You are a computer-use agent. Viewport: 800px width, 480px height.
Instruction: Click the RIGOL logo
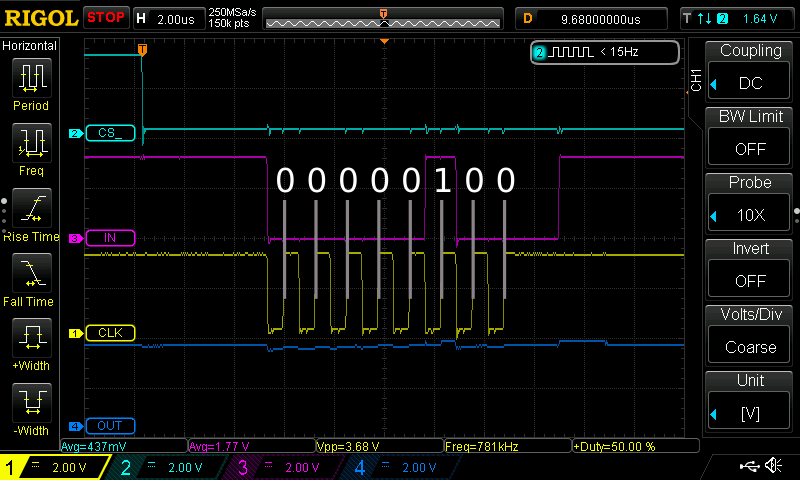point(41,19)
